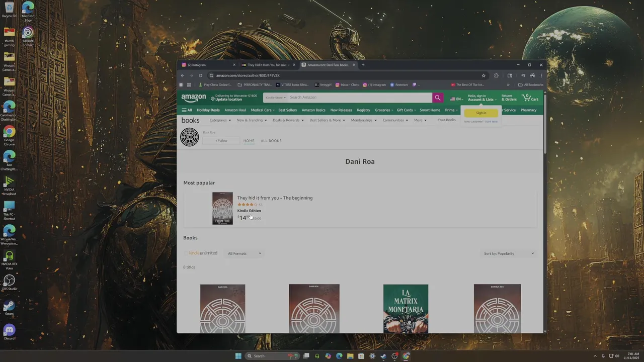This screenshot has width=644, height=362.
Task: Launch NVIDIA Broadcast from desktop
Action: point(9,186)
